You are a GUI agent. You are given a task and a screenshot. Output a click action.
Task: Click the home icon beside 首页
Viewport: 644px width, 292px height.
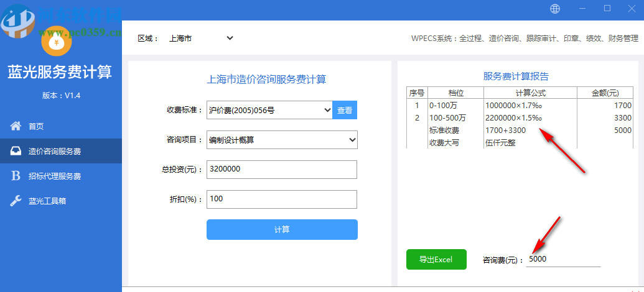tap(16, 126)
